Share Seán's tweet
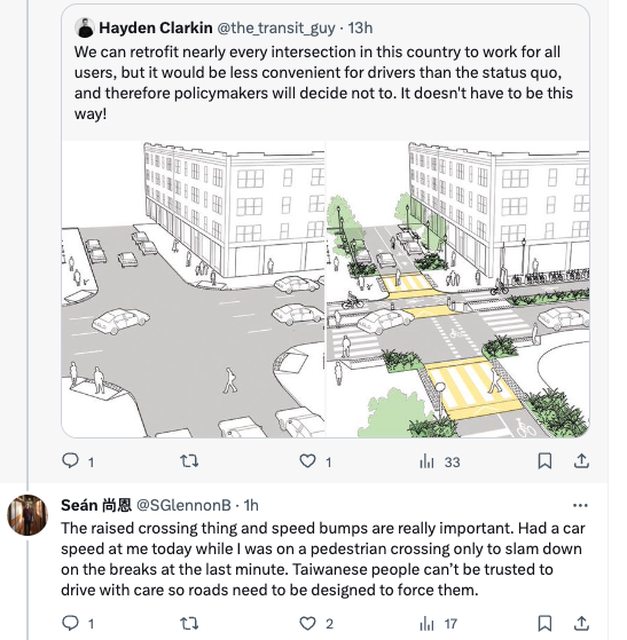Image resolution: width=627 pixels, height=640 pixels. click(581, 623)
